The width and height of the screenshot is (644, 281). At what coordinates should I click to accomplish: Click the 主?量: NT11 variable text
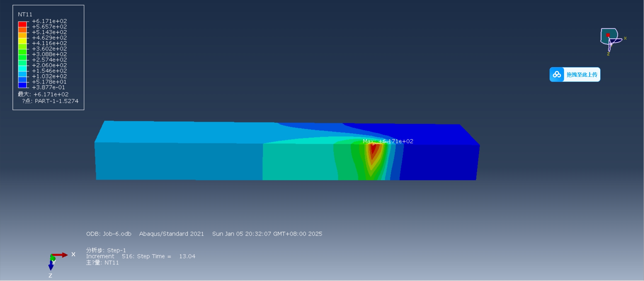coord(102,262)
